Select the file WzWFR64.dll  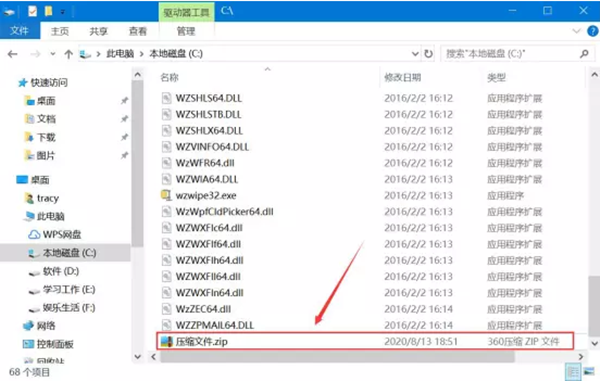[205, 163]
